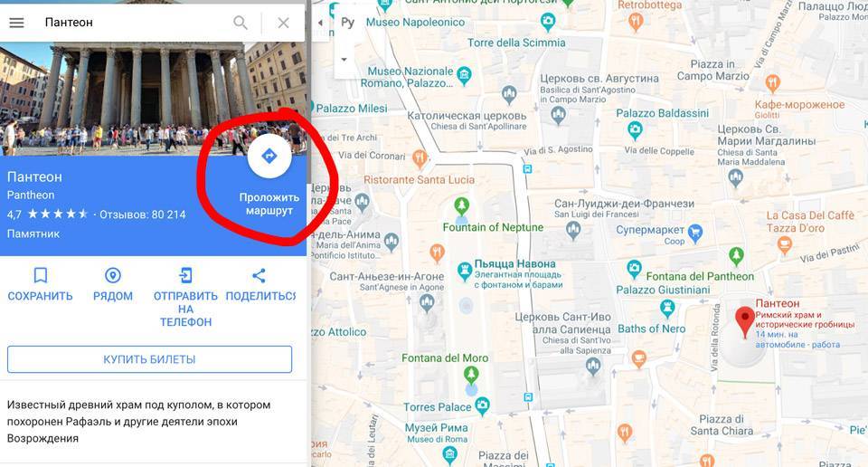Open the hamburger menu
The width and height of the screenshot is (868, 467).
click(16, 23)
